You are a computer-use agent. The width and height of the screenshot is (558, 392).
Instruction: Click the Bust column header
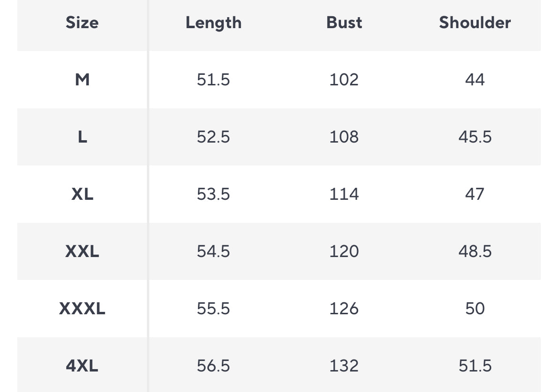[x=344, y=22]
